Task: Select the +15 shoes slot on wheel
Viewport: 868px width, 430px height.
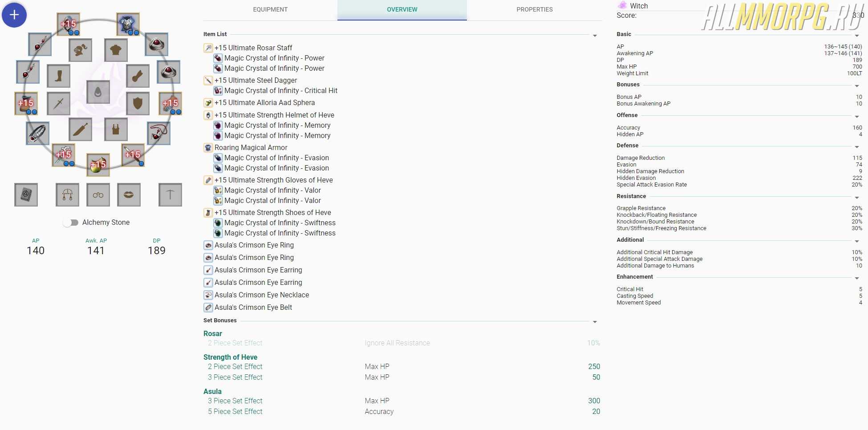Action: (x=26, y=103)
